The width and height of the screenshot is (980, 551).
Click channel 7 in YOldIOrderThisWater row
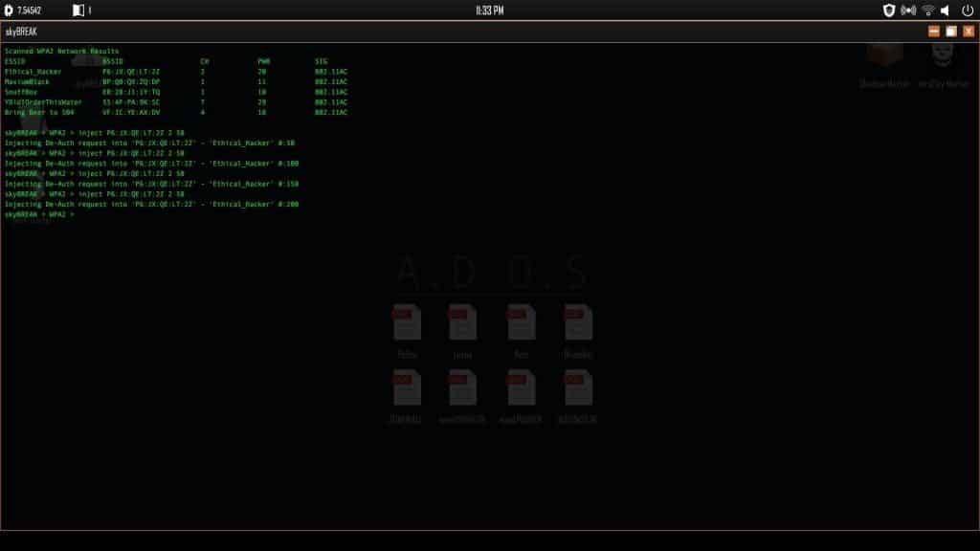[203, 102]
